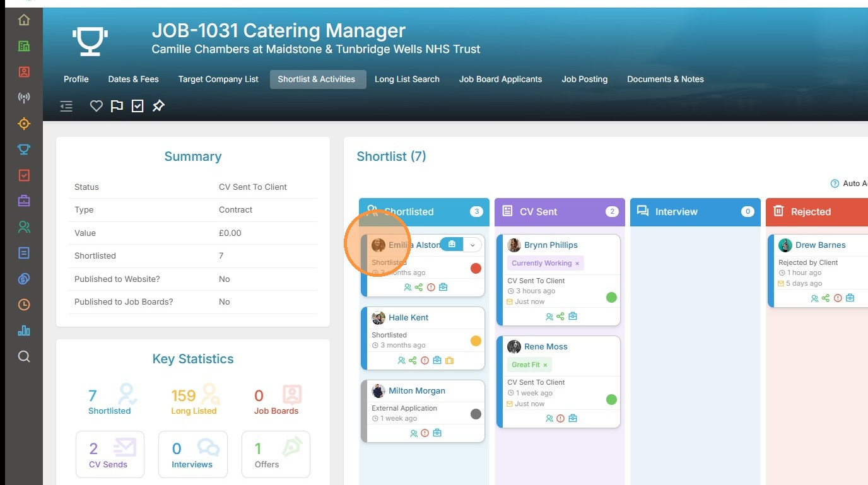
Task: Open the bar chart sidebar icon
Action: coord(24,330)
